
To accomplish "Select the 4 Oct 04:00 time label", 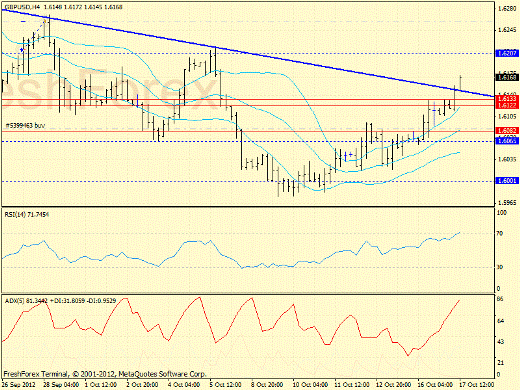I will [184, 385].
